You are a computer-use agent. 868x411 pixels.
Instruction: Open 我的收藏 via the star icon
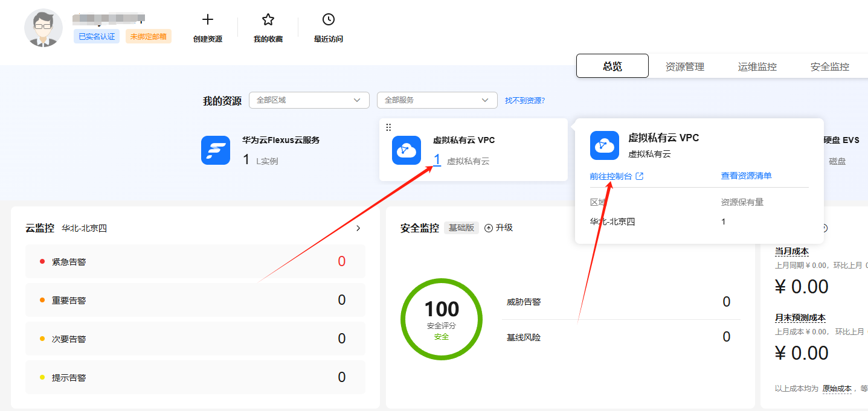pyautogui.click(x=268, y=20)
